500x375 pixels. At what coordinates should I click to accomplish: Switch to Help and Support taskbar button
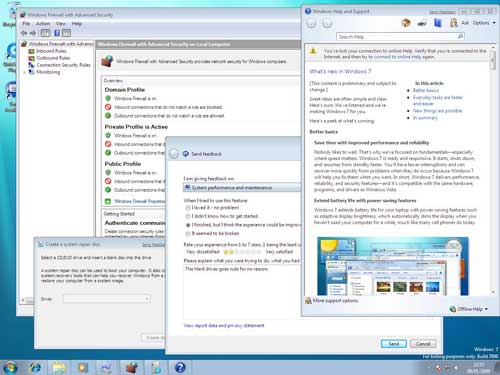tap(180, 367)
